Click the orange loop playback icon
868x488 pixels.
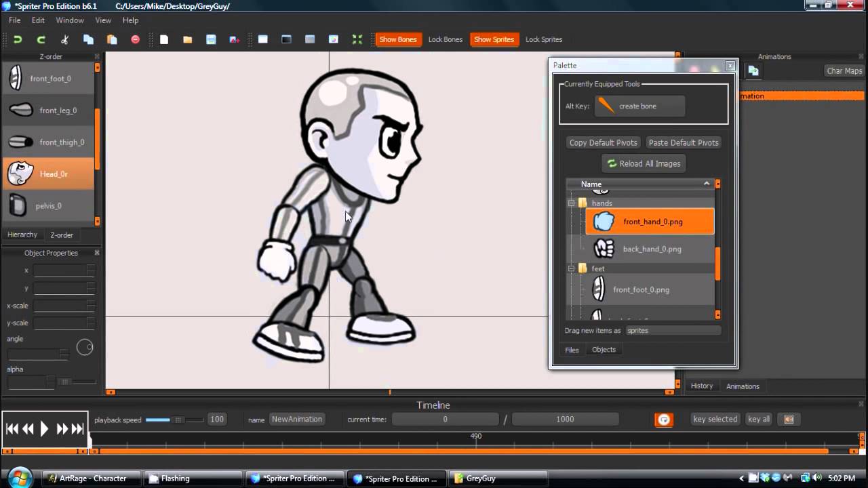(x=664, y=420)
